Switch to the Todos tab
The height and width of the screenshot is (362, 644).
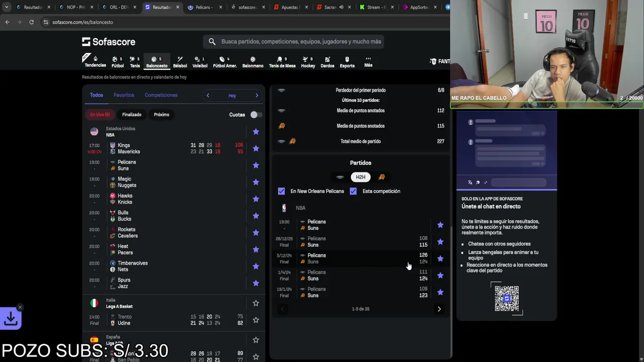[97, 95]
